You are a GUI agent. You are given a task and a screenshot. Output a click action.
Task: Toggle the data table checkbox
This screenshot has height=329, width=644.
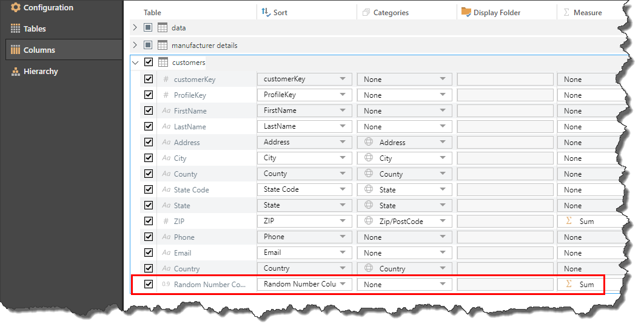pyautogui.click(x=148, y=28)
